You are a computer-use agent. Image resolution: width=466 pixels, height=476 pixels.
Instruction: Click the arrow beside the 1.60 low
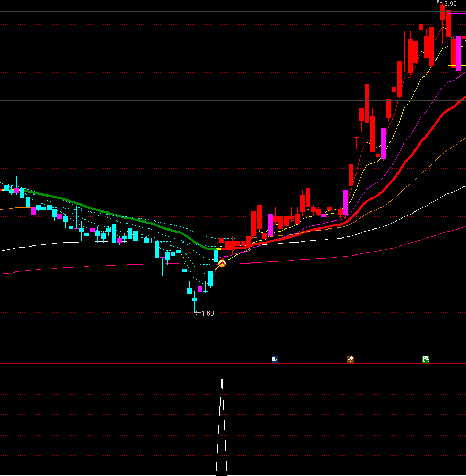coord(198,313)
